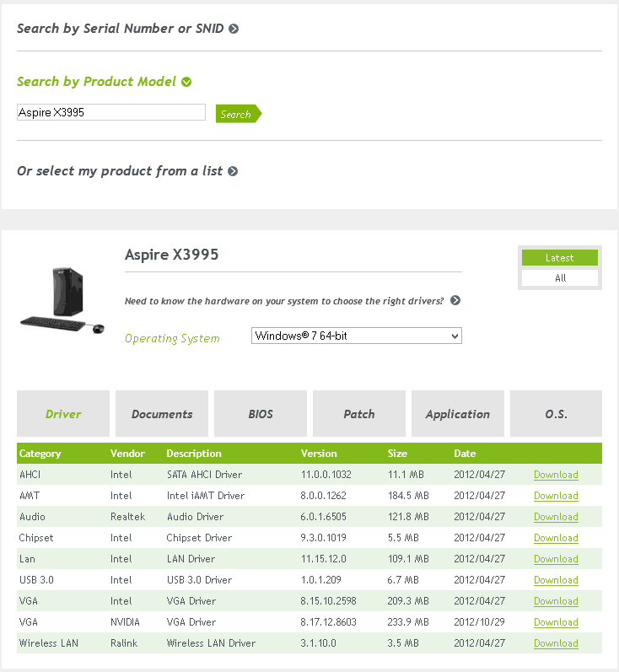Download the Intel Chipset Driver
This screenshot has width=619, height=672.
[556, 537]
